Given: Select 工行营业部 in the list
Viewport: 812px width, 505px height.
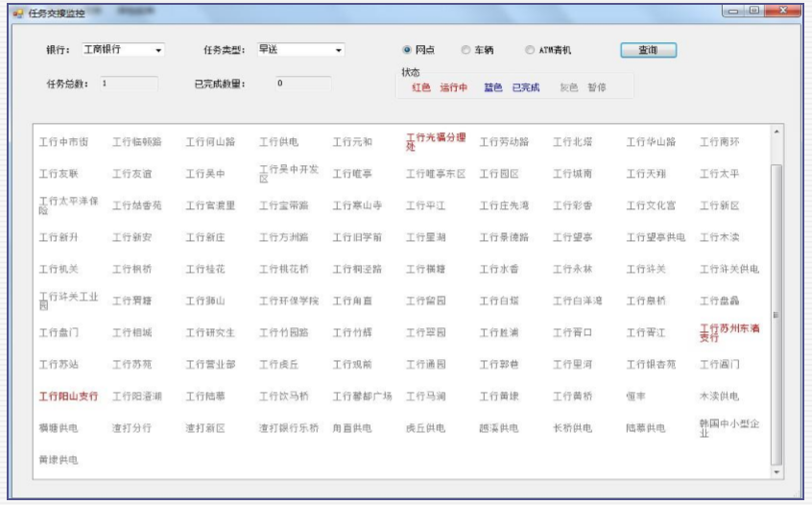Looking at the screenshot, I should point(211,365).
